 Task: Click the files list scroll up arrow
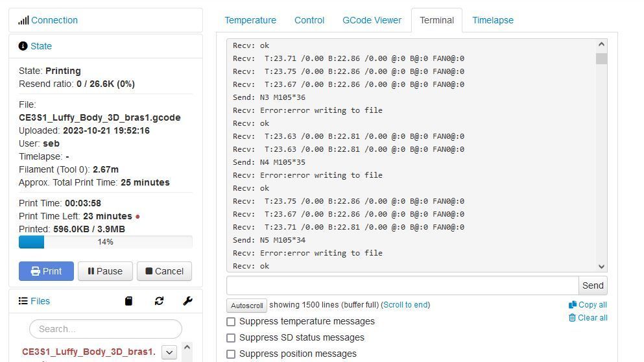[187, 347]
